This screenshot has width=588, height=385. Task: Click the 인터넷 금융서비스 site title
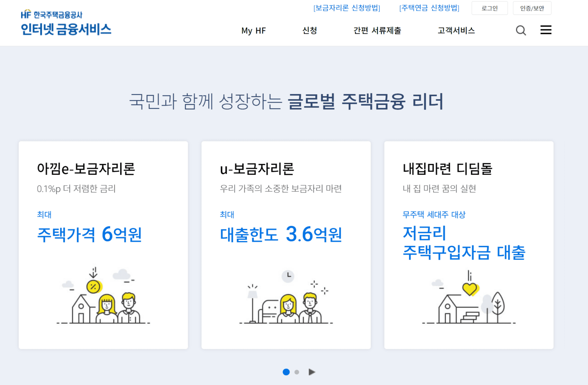pos(66,29)
